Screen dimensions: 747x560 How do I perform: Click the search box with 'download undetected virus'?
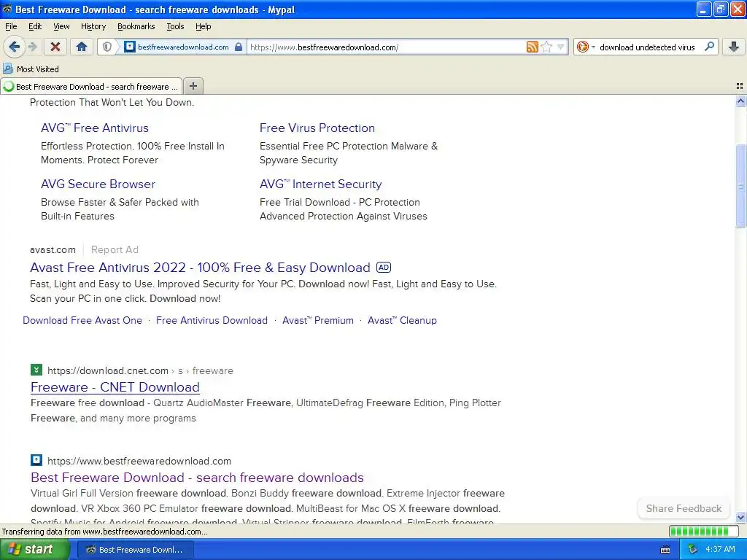[x=648, y=47]
